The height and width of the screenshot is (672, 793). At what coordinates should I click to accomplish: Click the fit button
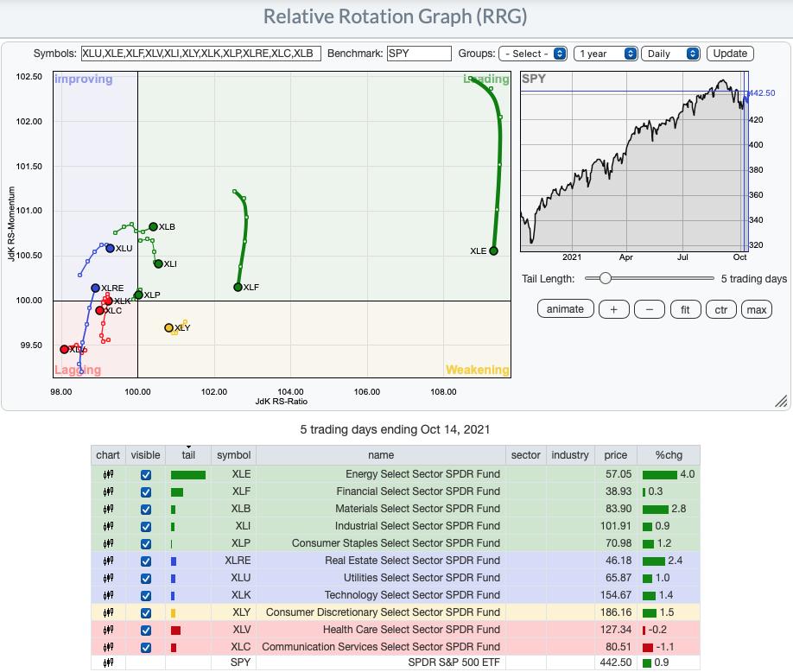[685, 309]
